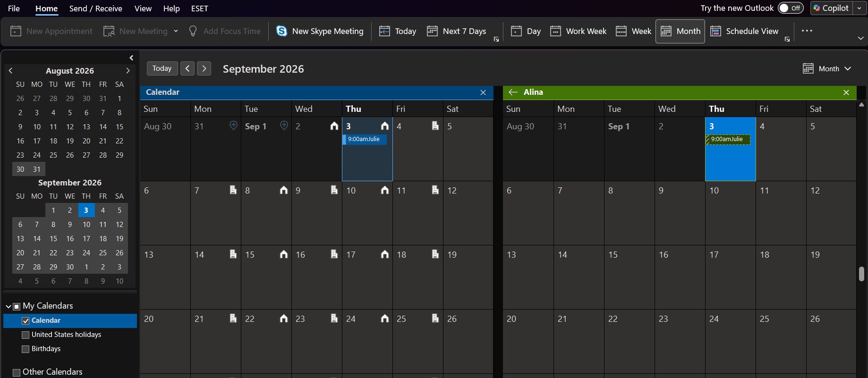Open the Month view dropdown at top right
The image size is (868, 378).
827,69
